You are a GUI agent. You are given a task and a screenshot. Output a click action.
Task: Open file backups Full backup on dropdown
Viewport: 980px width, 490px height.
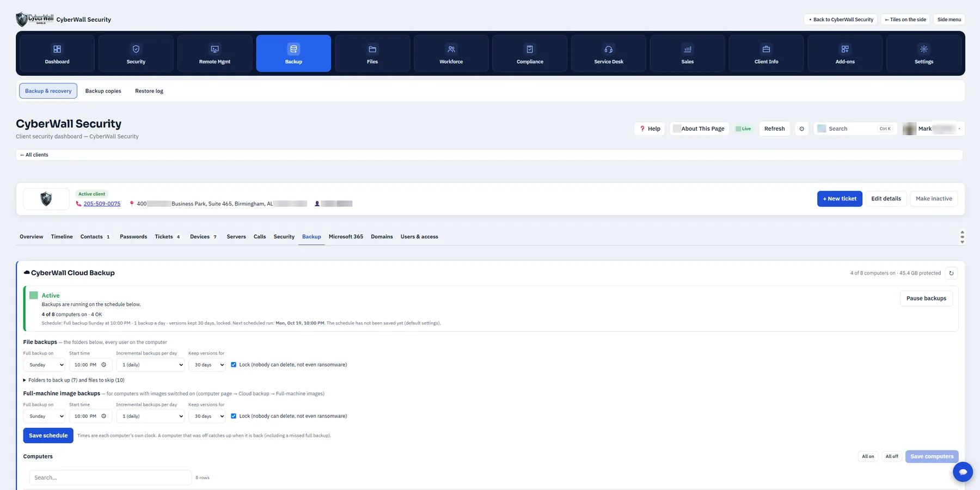(44, 365)
